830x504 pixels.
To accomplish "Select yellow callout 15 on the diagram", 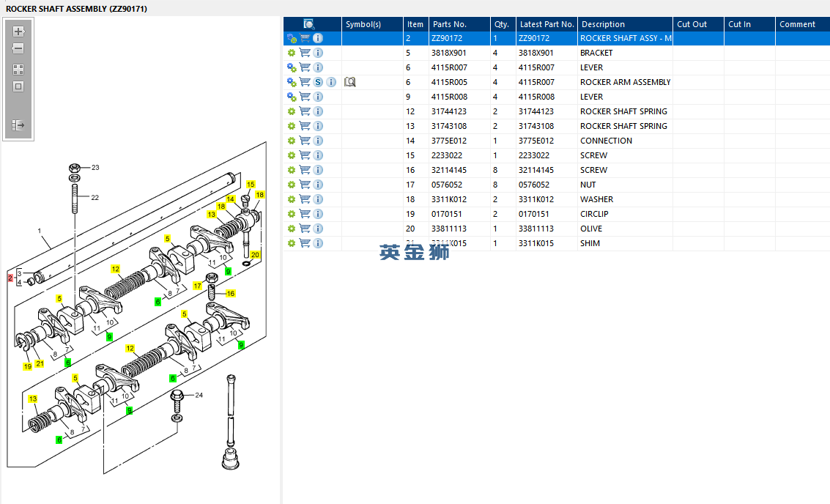I will tap(251, 184).
